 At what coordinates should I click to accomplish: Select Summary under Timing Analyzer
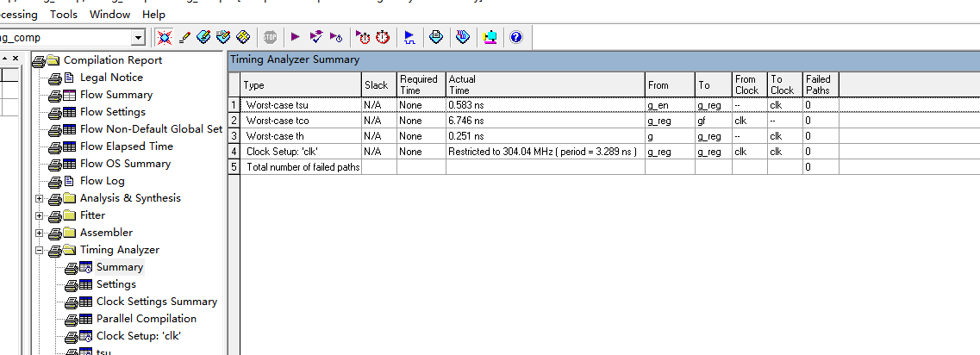click(x=119, y=267)
